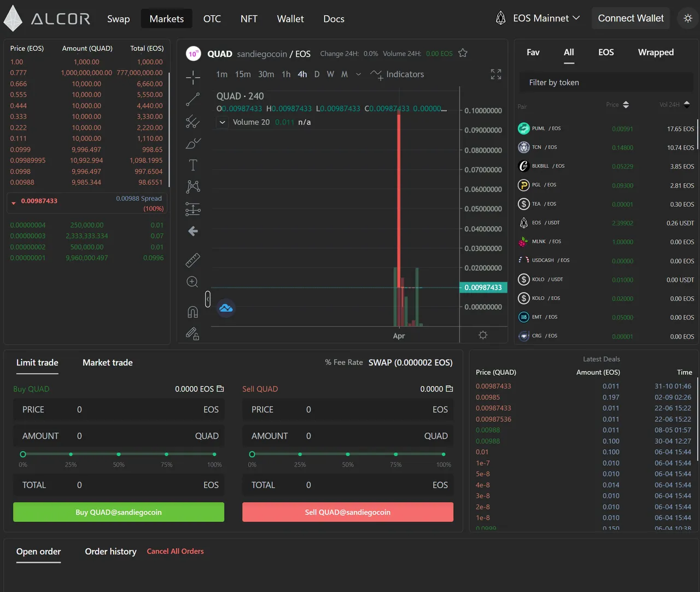Sort the pair list by Vol 24H
This screenshot has height=592, width=700.
[x=675, y=105]
